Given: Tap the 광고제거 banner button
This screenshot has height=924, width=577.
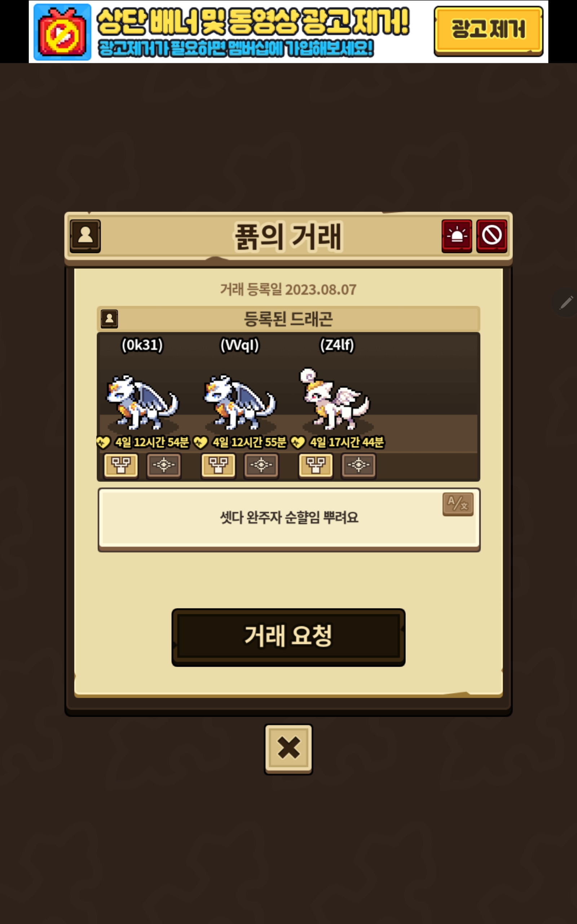Looking at the screenshot, I should (488, 31).
